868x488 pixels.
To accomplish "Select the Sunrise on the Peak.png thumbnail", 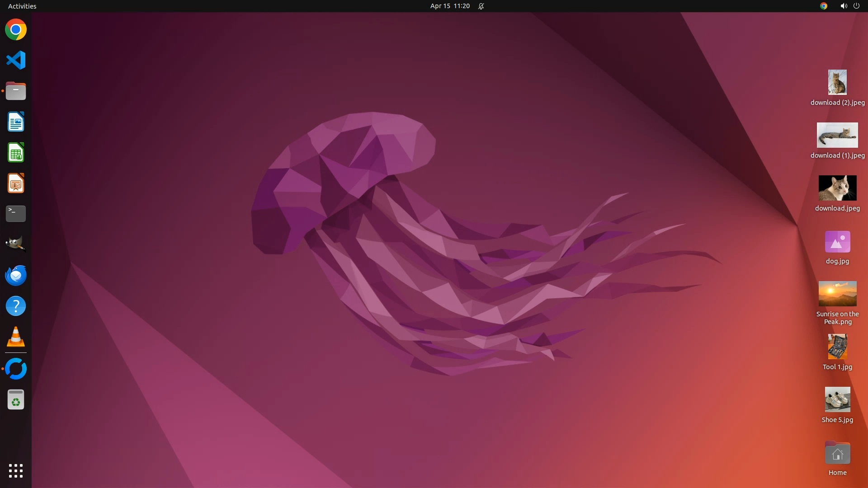I will [837, 294].
